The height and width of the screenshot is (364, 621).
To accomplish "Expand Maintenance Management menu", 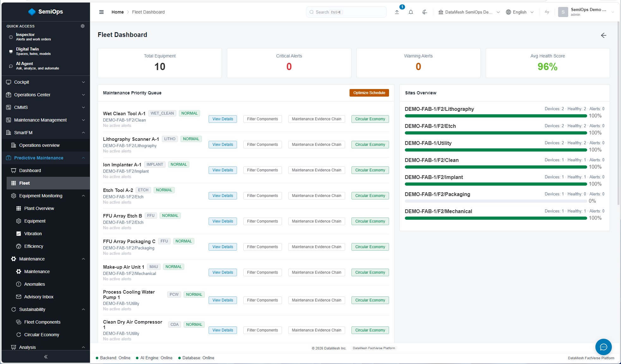I will tap(46, 120).
